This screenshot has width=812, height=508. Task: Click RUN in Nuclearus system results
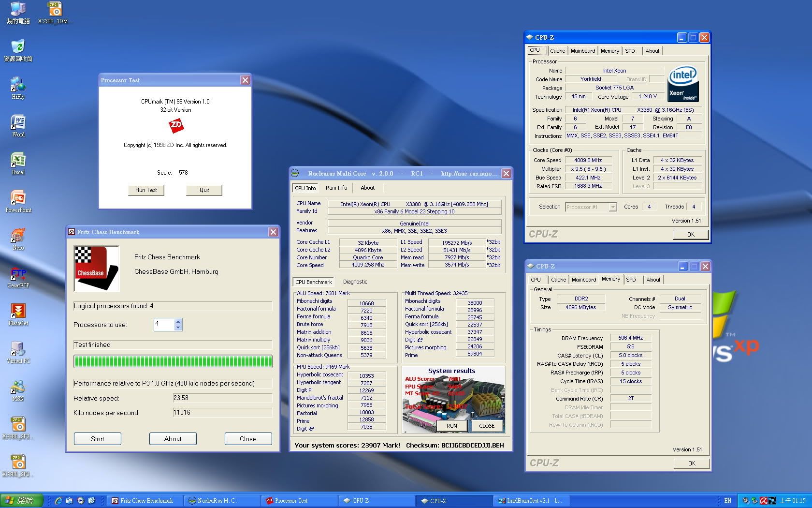point(452,426)
